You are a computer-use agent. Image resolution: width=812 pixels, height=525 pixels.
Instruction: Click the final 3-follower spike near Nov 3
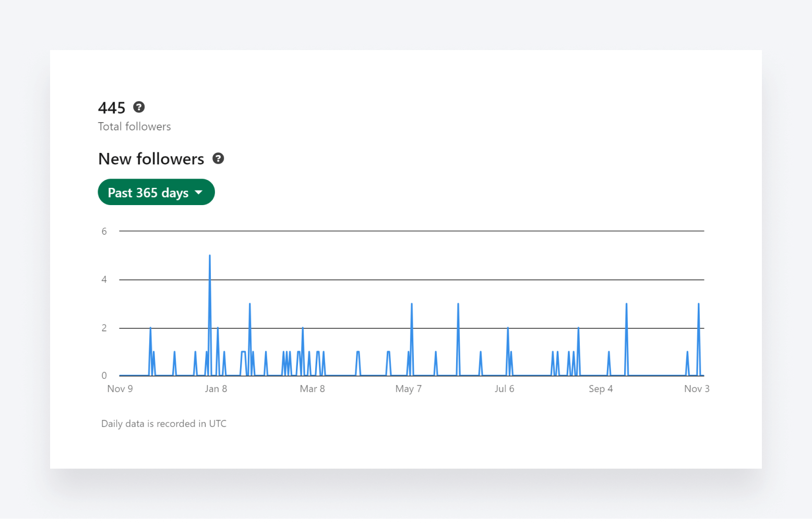click(x=698, y=305)
